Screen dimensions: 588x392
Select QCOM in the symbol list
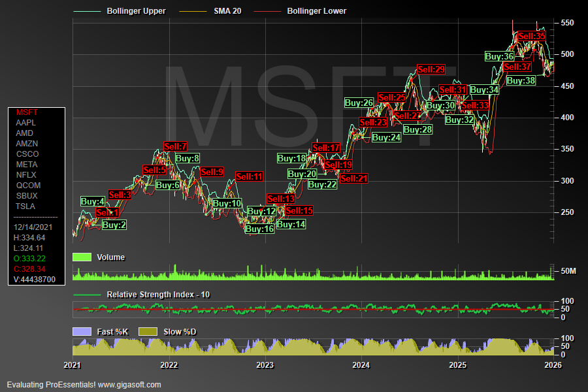(28, 186)
